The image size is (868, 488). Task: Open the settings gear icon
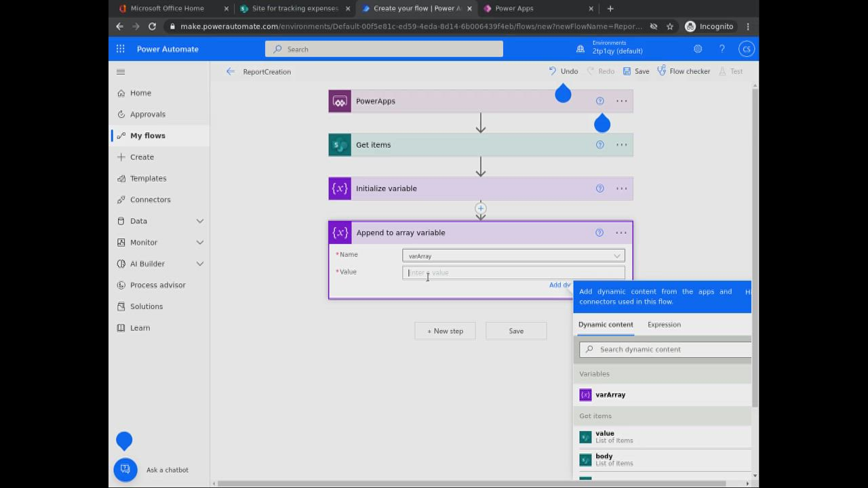point(698,49)
